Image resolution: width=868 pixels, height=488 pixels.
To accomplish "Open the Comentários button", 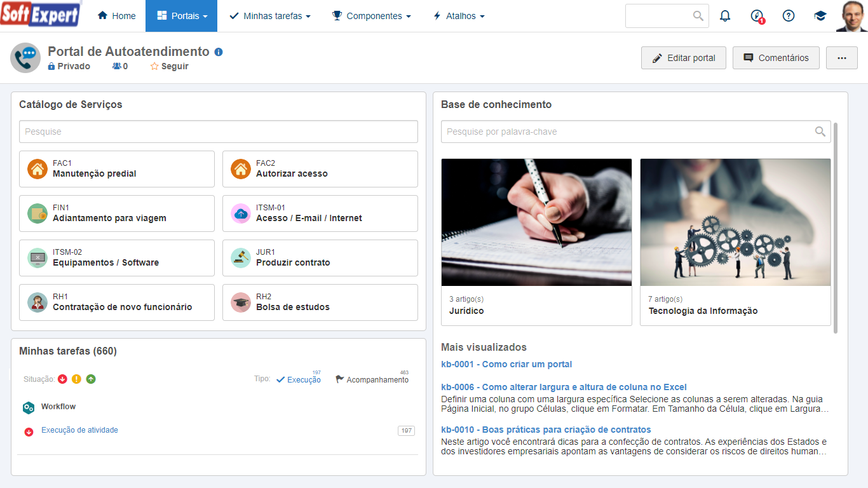I will tap(776, 58).
